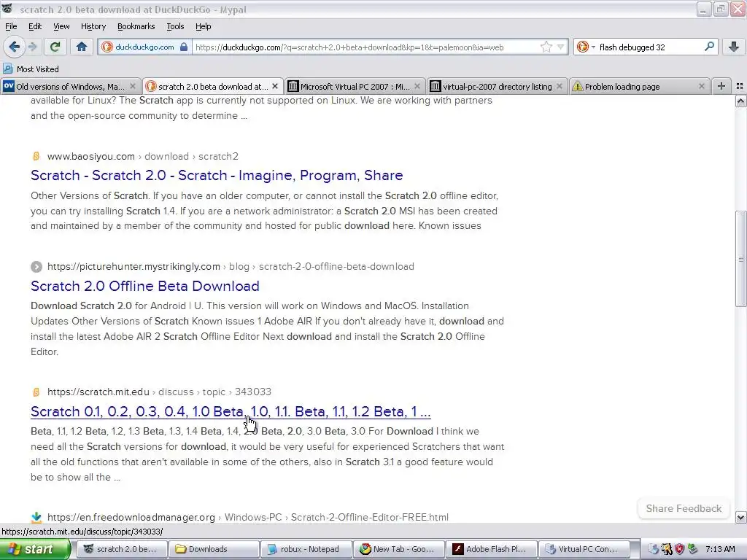The image size is (747, 560).
Task: Close the Problem loading page tab
Action: [701, 86]
